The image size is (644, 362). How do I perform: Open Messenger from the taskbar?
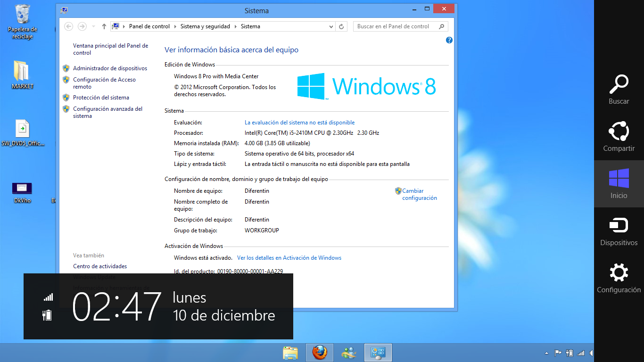pos(349,353)
